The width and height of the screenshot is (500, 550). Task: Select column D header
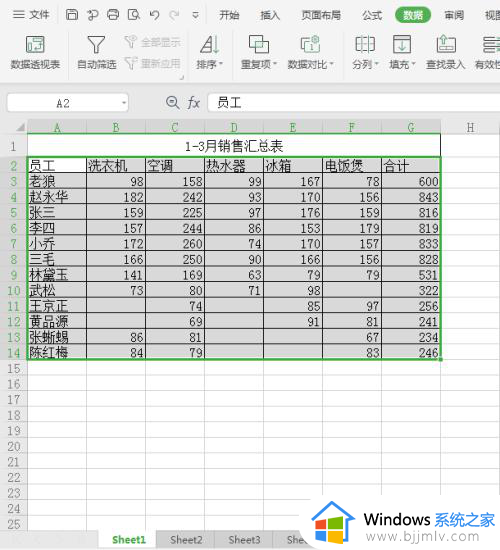point(234,127)
